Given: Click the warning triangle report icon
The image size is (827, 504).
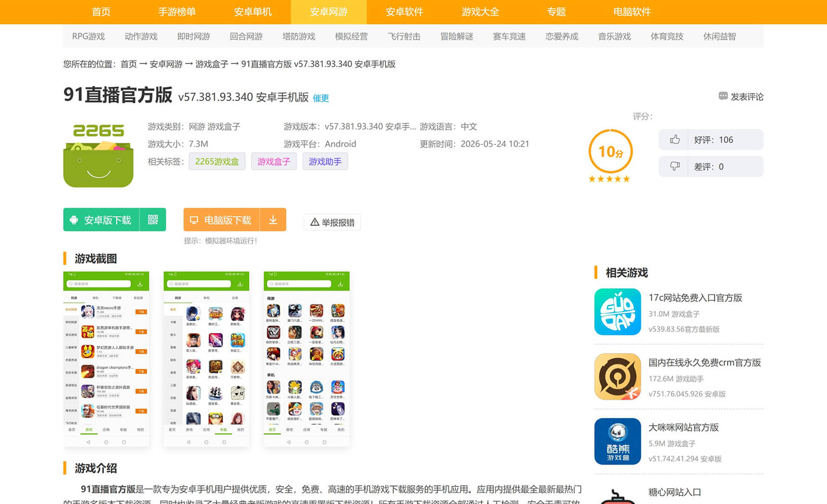Looking at the screenshot, I should pos(314,222).
